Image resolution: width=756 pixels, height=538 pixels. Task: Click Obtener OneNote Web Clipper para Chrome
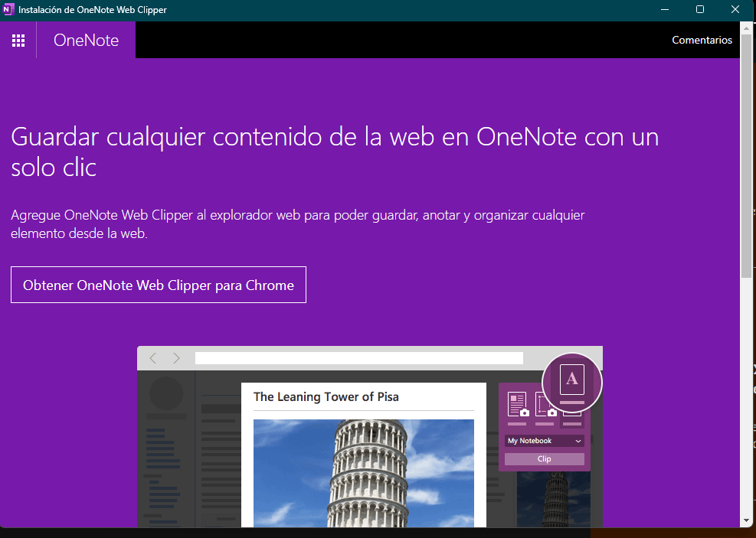[x=158, y=285]
